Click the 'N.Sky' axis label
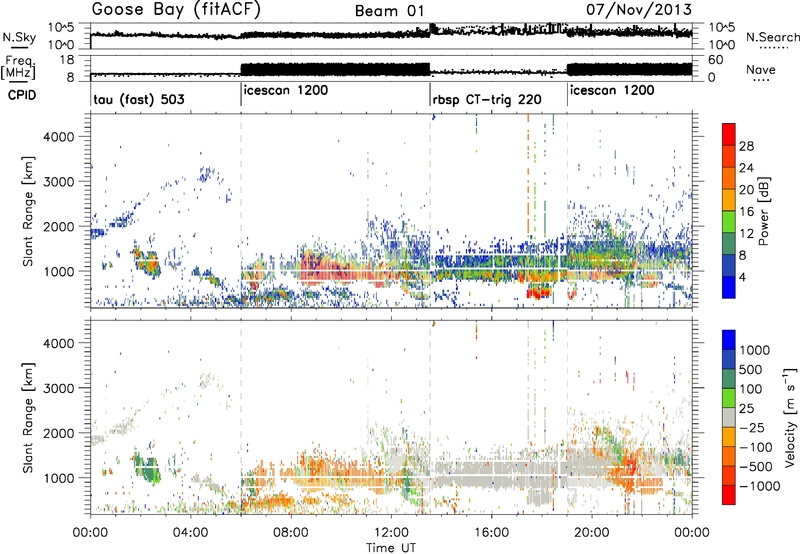 tap(19, 37)
